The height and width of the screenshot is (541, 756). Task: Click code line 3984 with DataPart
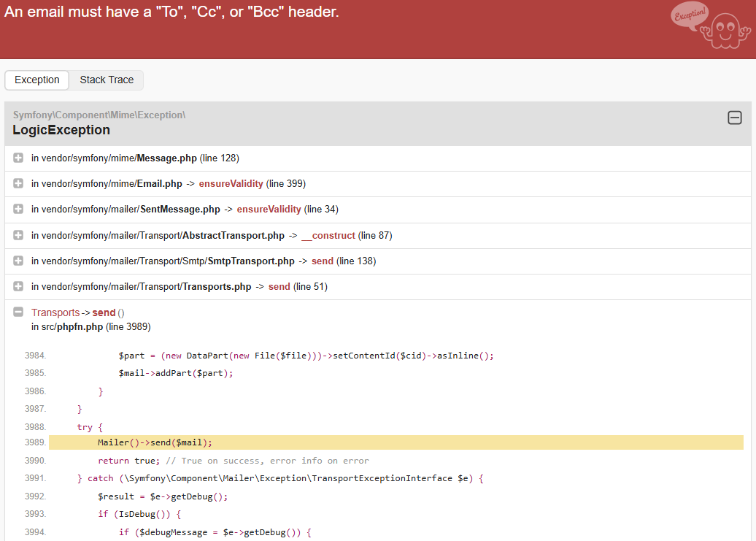(306, 356)
